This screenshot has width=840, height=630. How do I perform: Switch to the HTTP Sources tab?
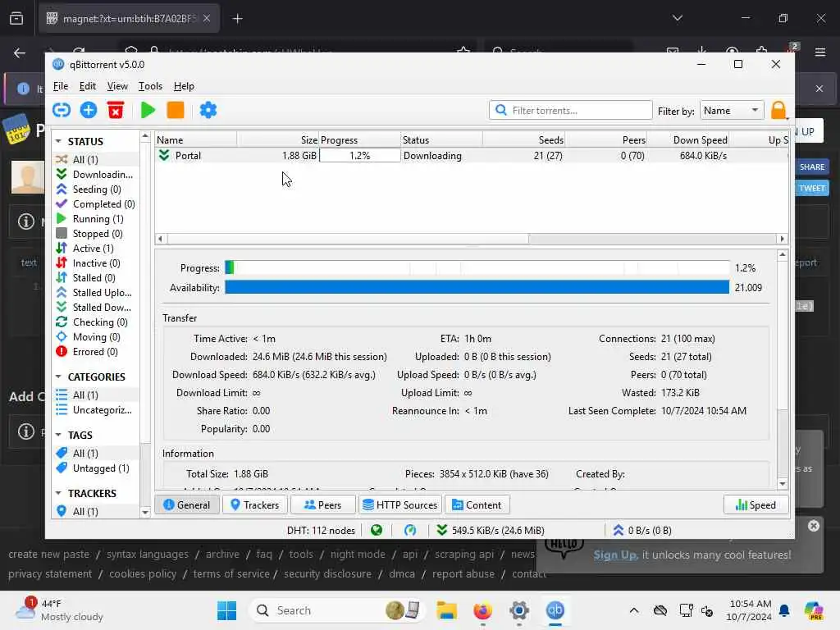pyautogui.click(x=400, y=504)
